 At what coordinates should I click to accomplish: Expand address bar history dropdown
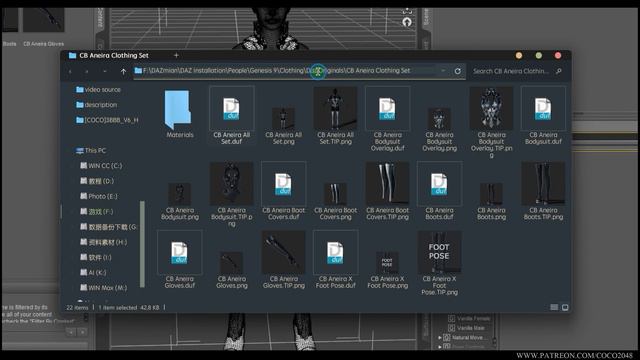(x=443, y=71)
